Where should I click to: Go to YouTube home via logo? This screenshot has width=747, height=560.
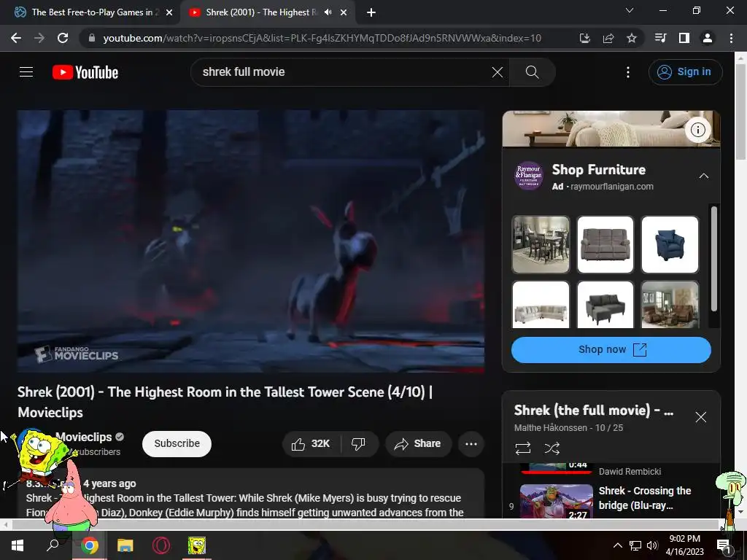click(x=85, y=72)
